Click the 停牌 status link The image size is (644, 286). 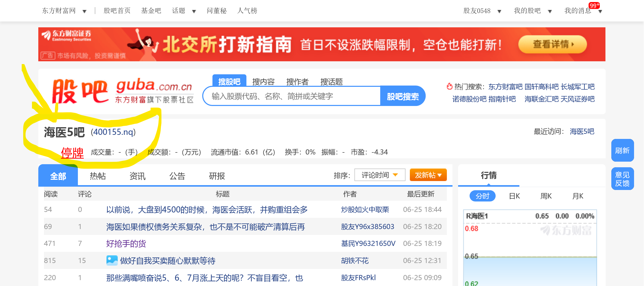[72, 153]
